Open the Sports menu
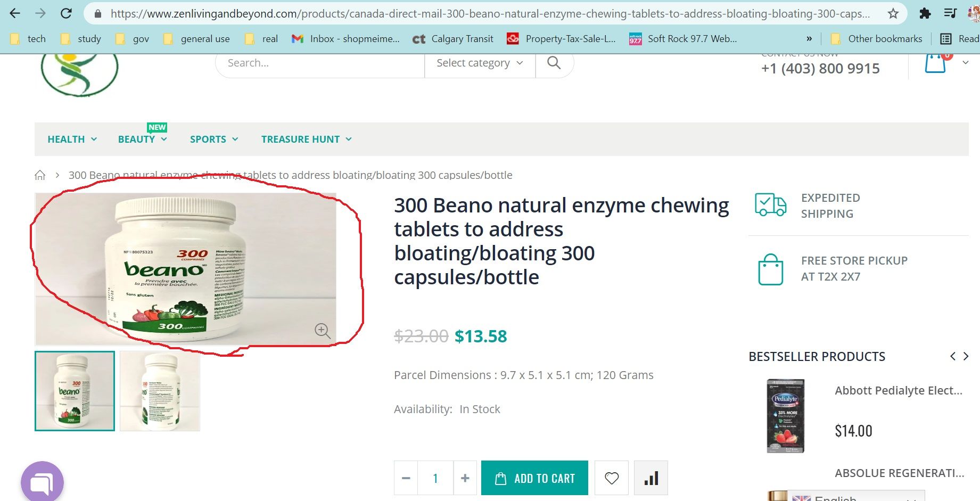 point(213,139)
